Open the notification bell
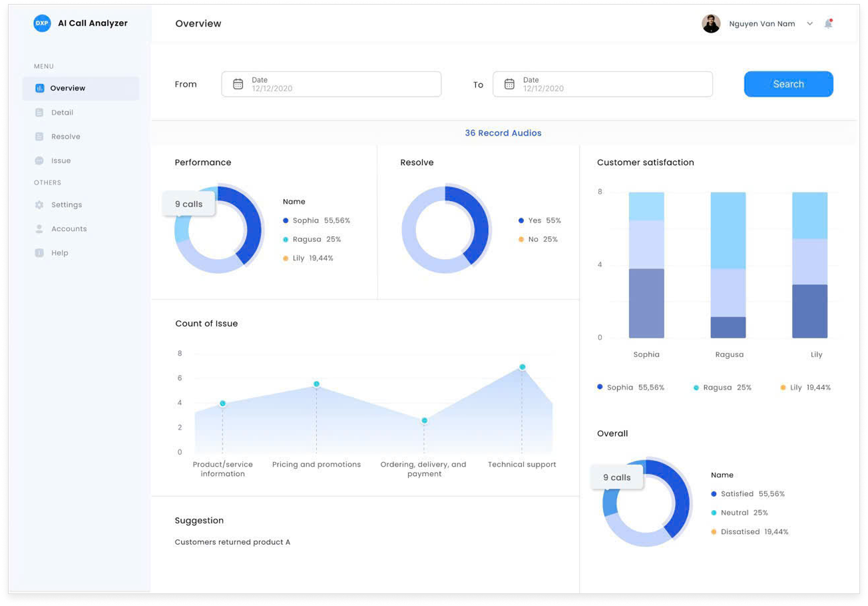The image size is (868, 606). (828, 24)
